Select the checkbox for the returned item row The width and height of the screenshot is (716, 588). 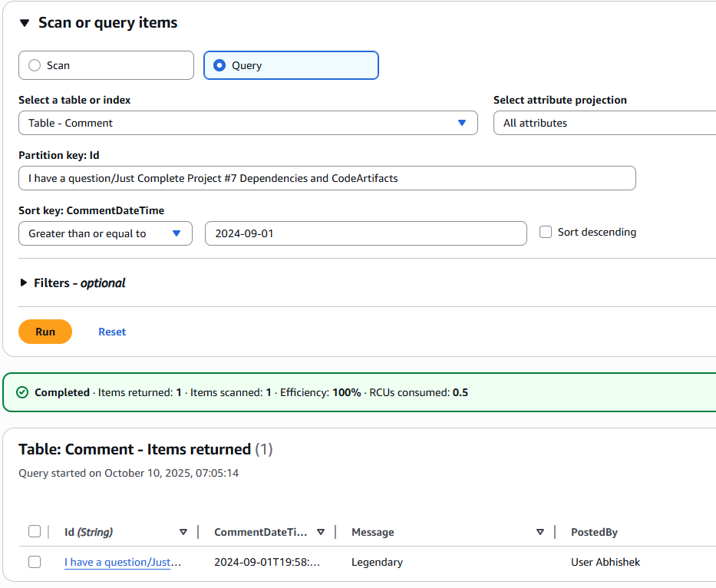click(x=35, y=562)
